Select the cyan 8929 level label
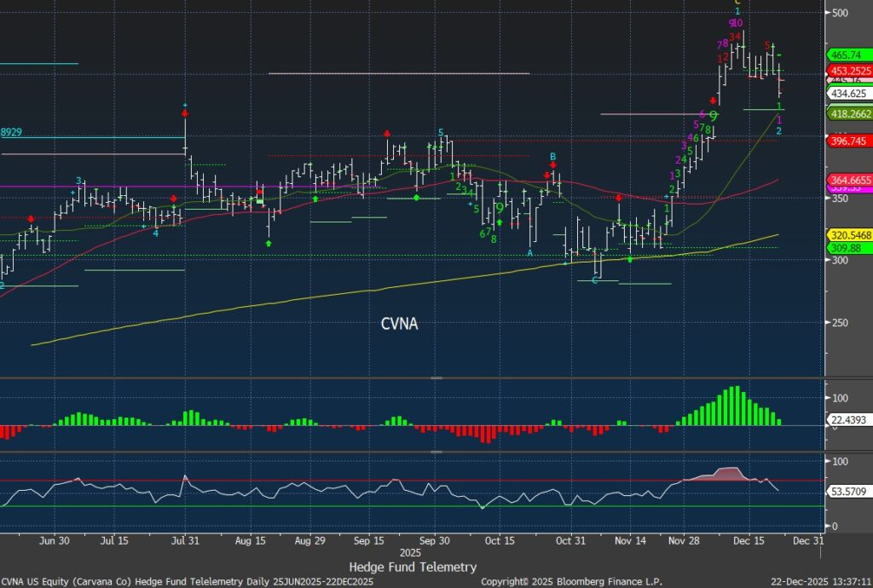The height and width of the screenshot is (588, 873). point(10,132)
